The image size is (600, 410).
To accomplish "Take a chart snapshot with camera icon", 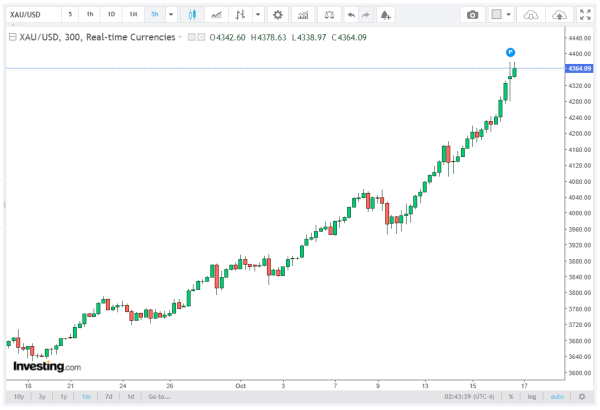I will pyautogui.click(x=473, y=15).
